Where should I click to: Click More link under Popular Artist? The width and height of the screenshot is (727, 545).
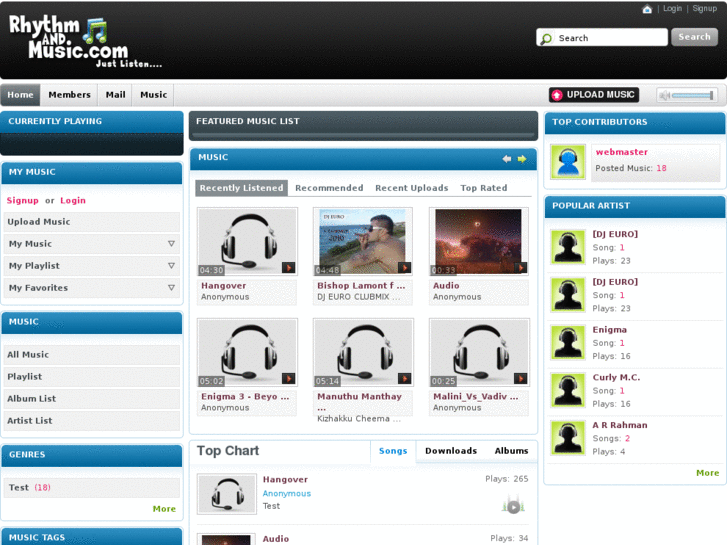tap(708, 473)
